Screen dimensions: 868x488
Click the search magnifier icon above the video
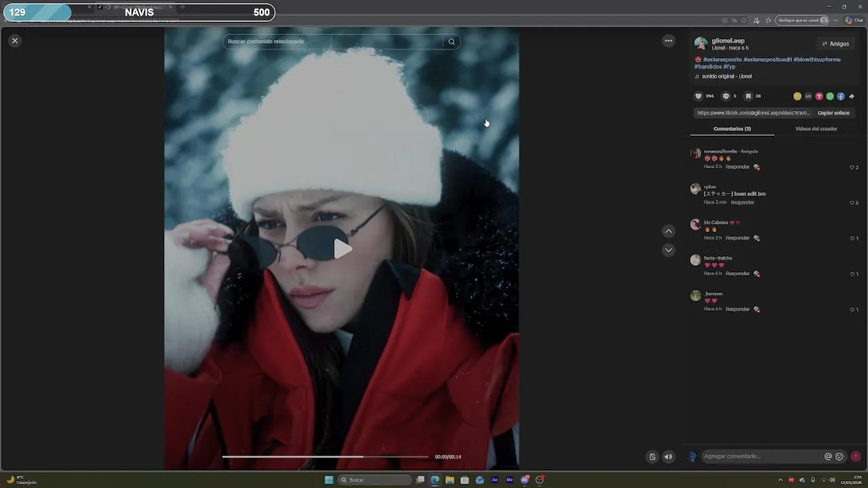coord(452,42)
